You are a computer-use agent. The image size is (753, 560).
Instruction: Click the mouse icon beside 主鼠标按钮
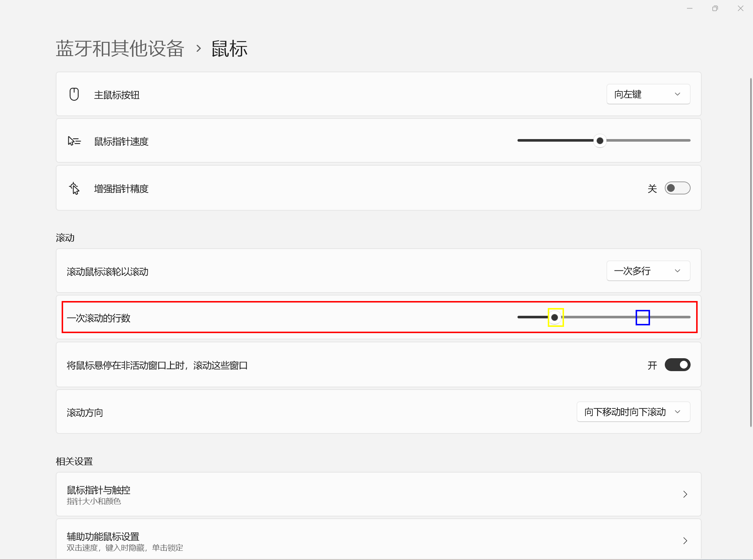(x=74, y=94)
